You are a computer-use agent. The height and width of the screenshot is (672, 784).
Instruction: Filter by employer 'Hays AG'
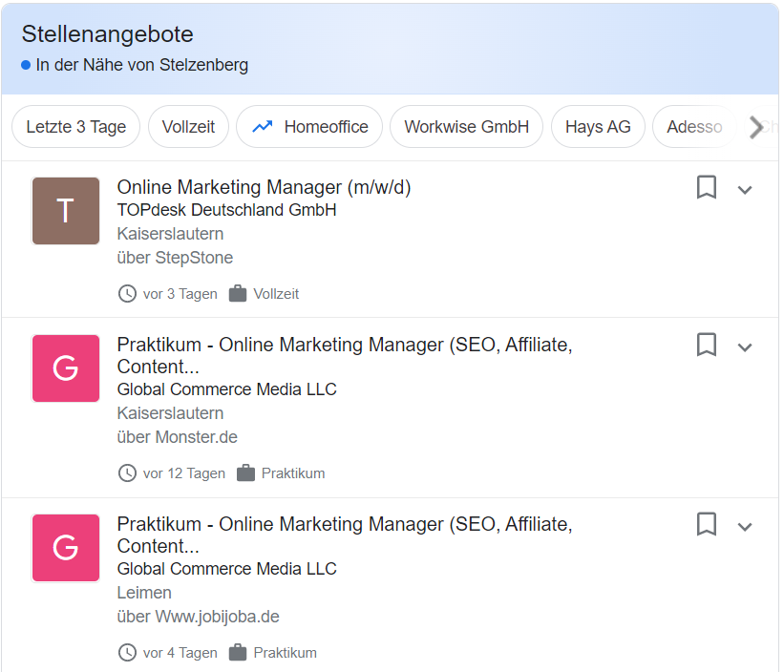(598, 127)
